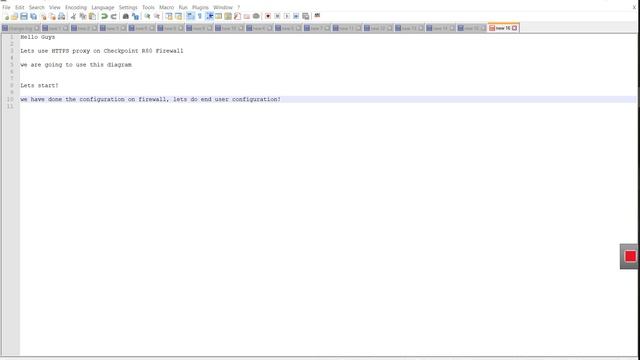The width and height of the screenshot is (640, 360).
Task: Zoom in with magnifier plus icon
Action: point(147,16)
